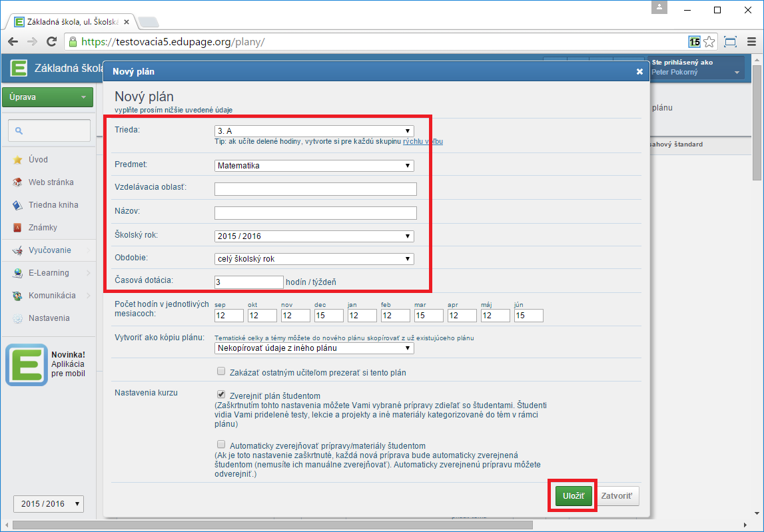Click the Web stránka sidebar icon

pos(18,182)
